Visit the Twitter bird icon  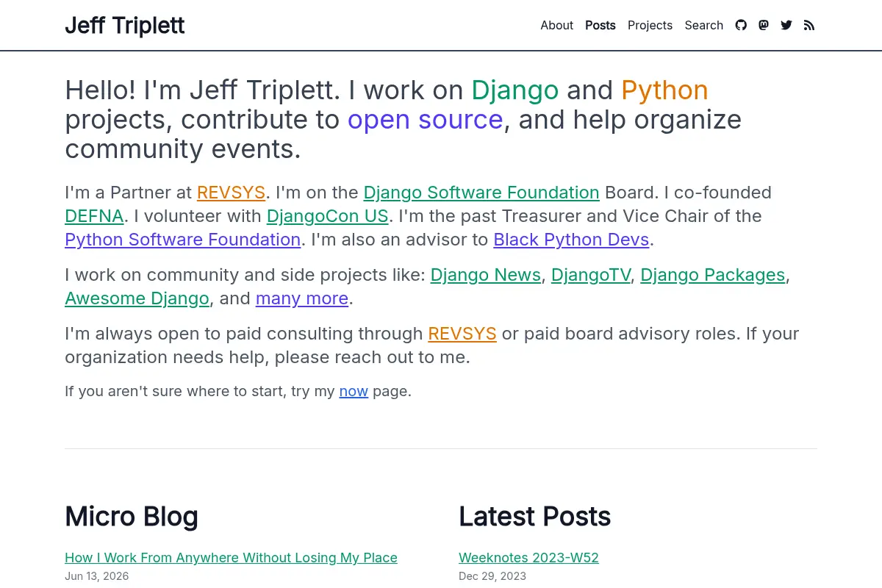786,25
